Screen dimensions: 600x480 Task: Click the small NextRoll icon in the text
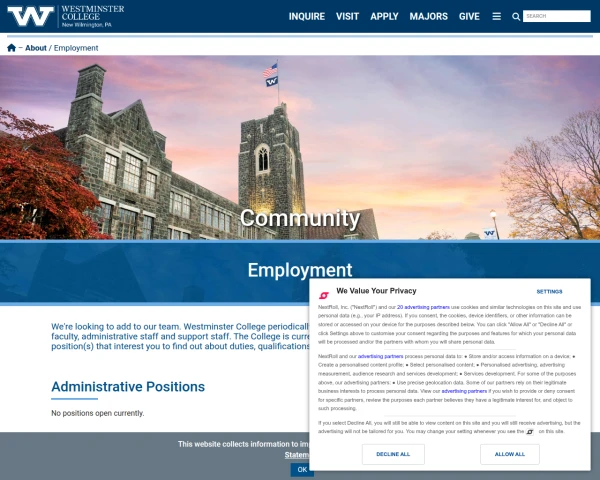530,432
